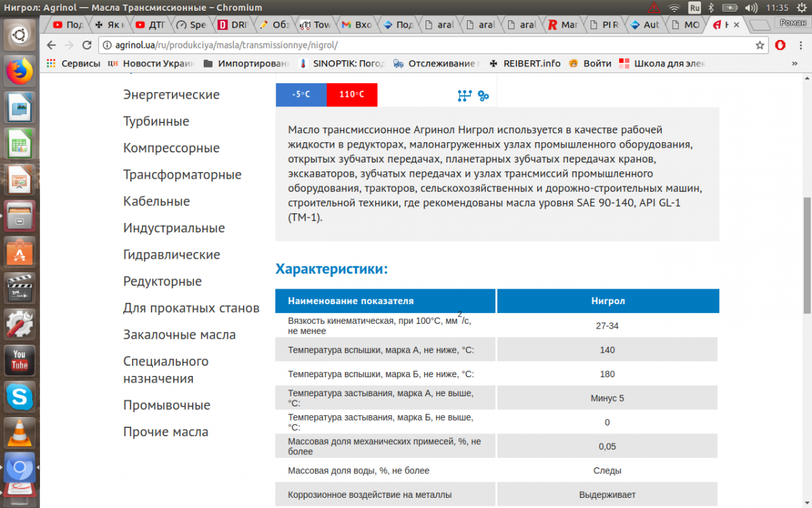Open the 'Новости Украин' bookmark
The width and height of the screenshot is (812, 508).
pyautogui.click(x=151, y=63)
